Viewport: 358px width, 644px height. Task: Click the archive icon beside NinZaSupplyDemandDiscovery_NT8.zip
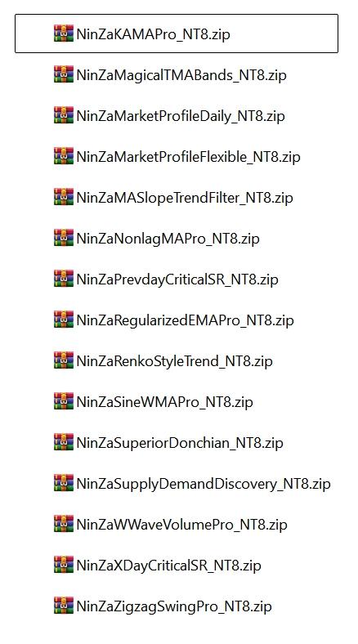(64, 483)
